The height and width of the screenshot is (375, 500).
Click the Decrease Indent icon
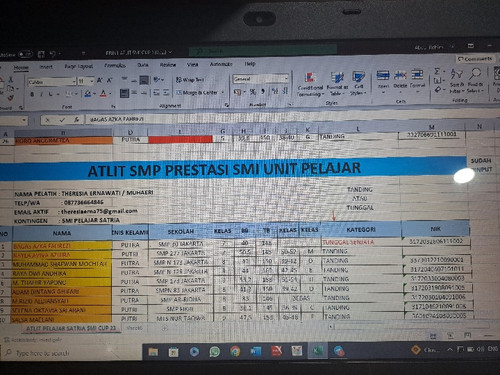coord(156,93)
